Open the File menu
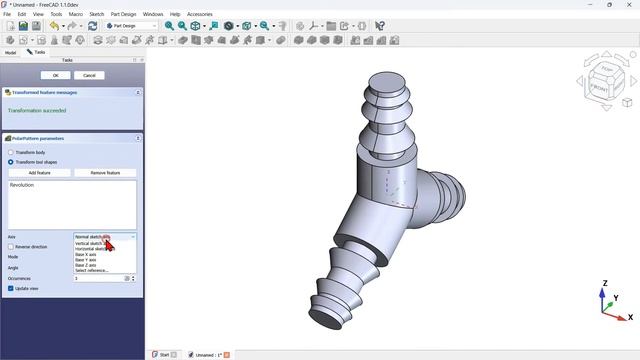Viewport: 640px width, 360px height. [7, 14]
